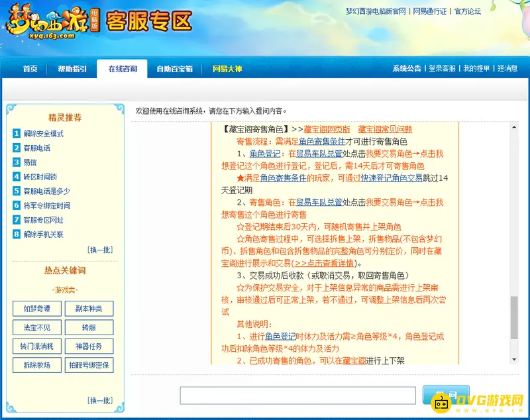Select the 在线咨询 tab

pyautogui.click(x=123, y=69)
